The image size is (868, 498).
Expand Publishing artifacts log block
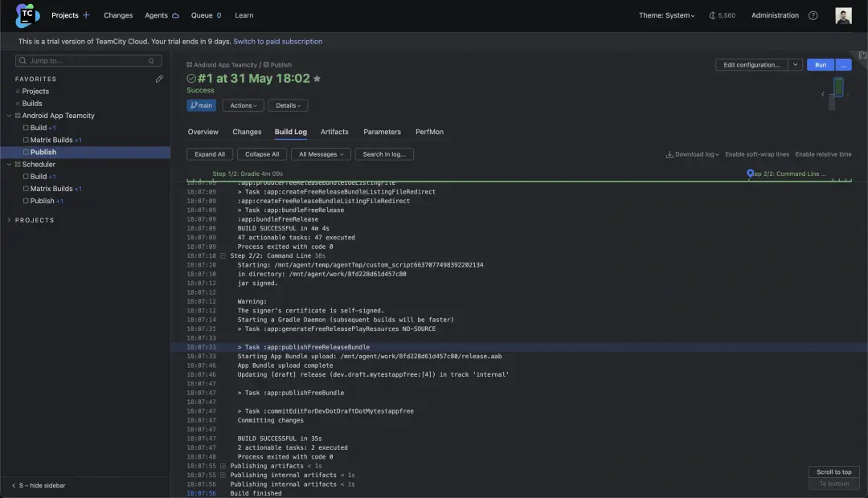pyautogui.click(x=223, y=466)
